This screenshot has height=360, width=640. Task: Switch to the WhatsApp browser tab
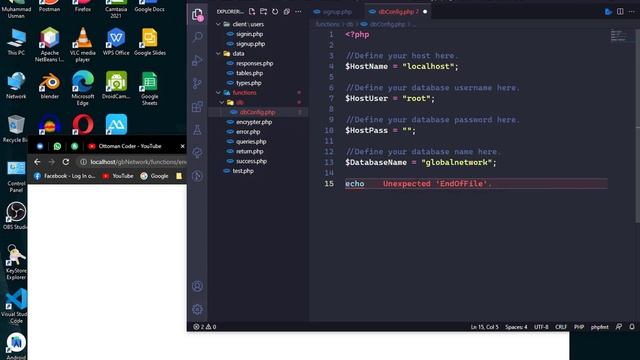(x=57, y=146)
